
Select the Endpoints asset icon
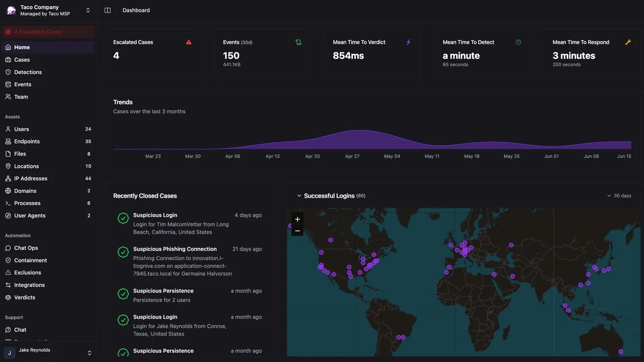pyautogui.click(x=8, y=141)
